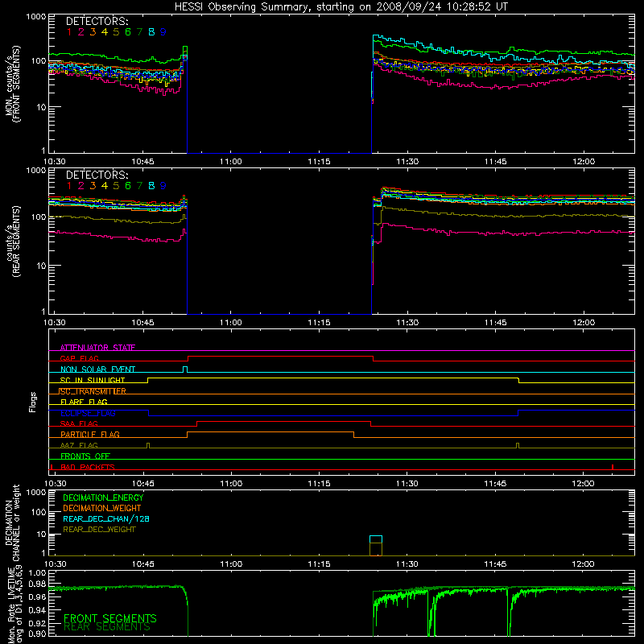Click the BAD_PACKETS flag label
644x644 pixels.
click(88, 467)
